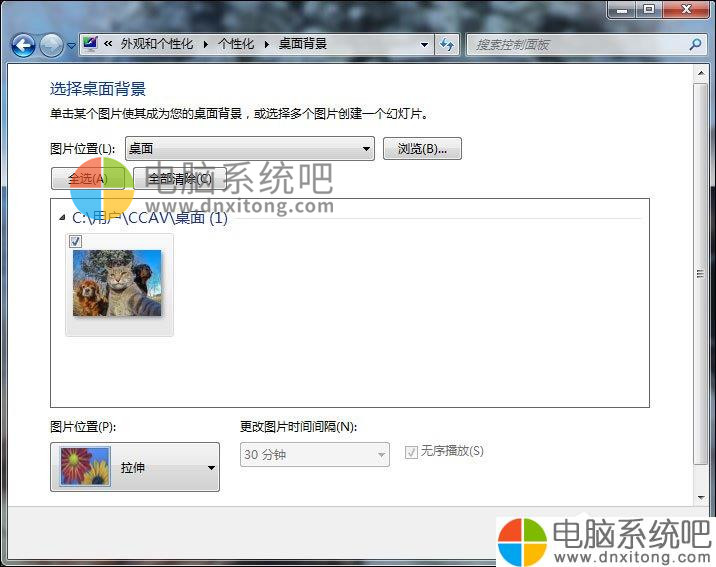Image resolution: width=716 pixels, height=567 pixels.
Task: Click the 全选(A) button
Action: tap(88, 178)
